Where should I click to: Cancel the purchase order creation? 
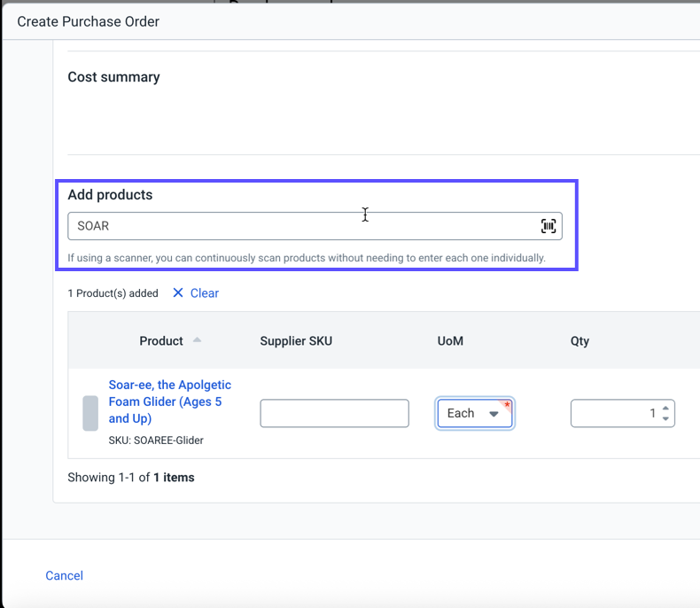point(65,575)
